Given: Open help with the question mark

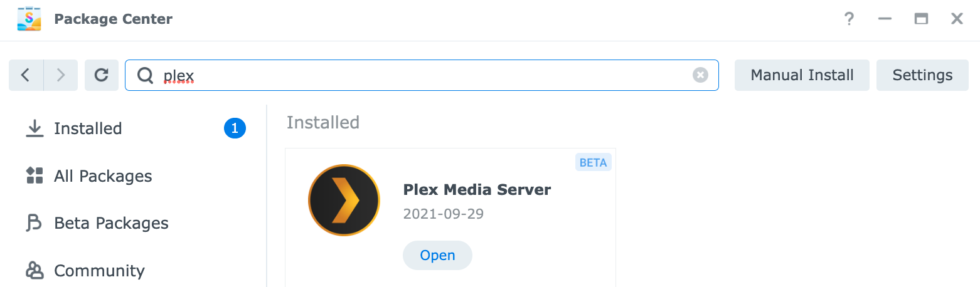Looking at the screenshot, I should 849,19.
